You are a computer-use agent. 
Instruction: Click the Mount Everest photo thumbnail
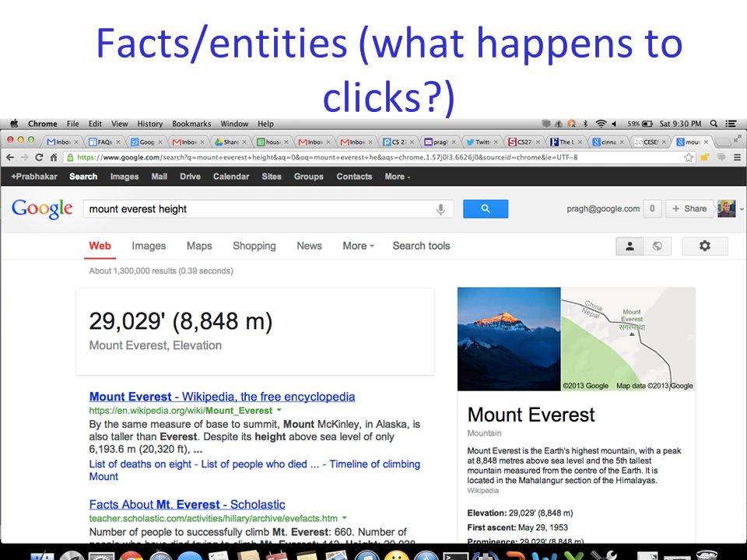point(509,339)
